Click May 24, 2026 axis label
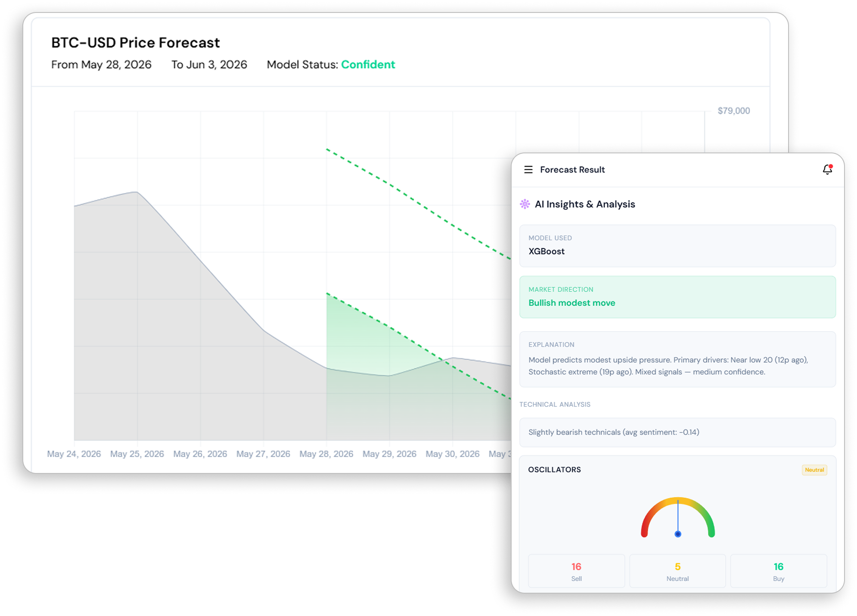 tap(74, 454)
